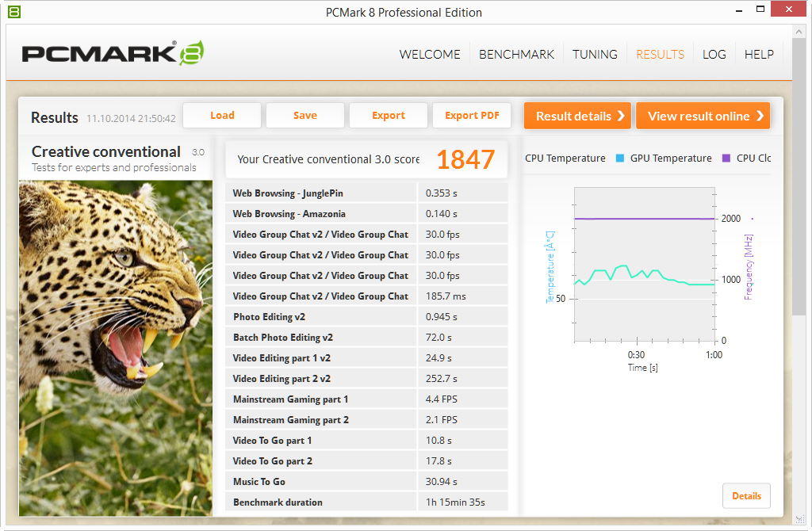Select the RESULTS tab
This screenshot has height=531, width=812.
(x=660, y=55)
